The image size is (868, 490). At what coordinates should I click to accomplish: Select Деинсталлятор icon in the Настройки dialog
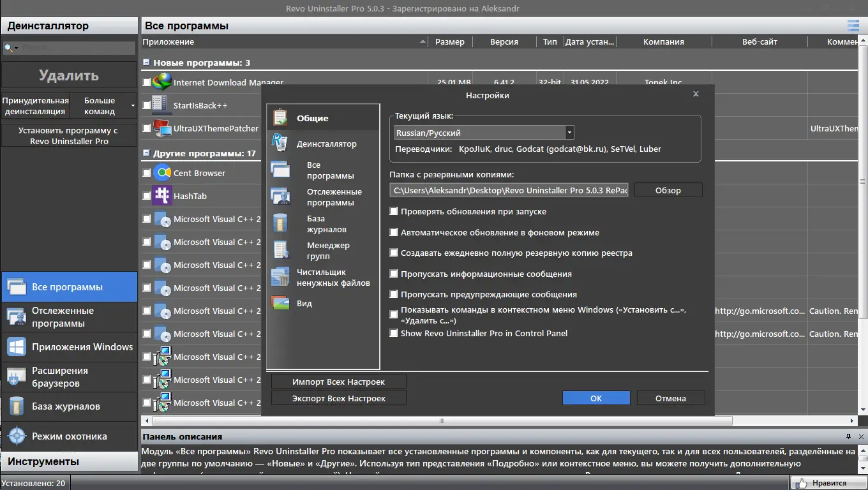[x=280, y=143]
